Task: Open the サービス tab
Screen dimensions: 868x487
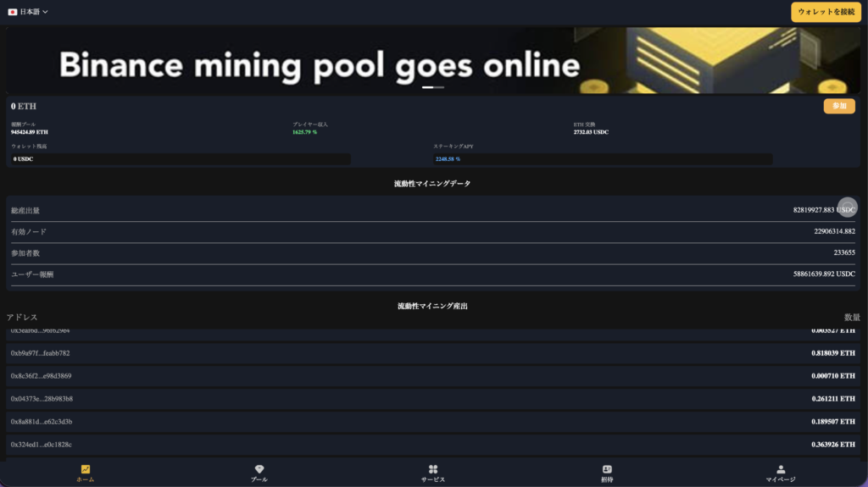Action: (x=433, y=473)
